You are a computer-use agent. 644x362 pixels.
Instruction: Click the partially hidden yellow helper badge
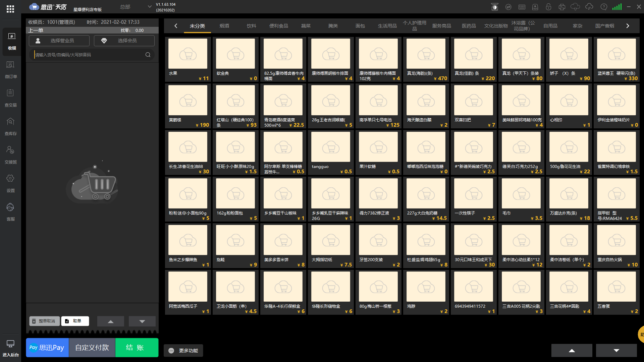coord(641,334)
